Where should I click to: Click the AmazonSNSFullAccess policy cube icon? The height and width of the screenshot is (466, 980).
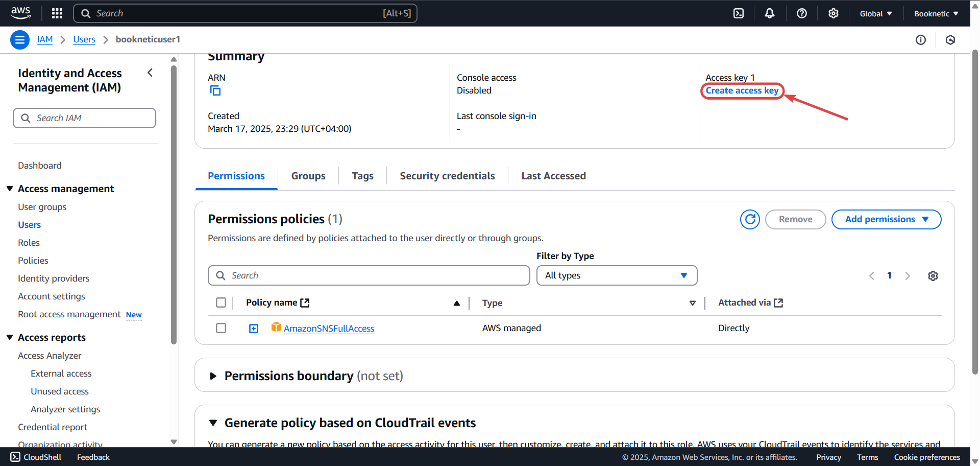click(x=276, y=327)
